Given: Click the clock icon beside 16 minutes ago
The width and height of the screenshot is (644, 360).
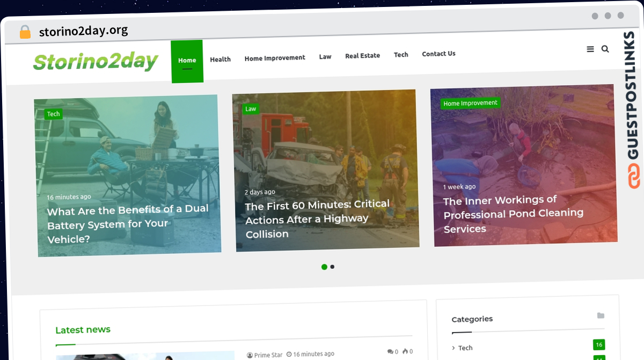Looking at the screenshot, I should (x=289, y=355).
